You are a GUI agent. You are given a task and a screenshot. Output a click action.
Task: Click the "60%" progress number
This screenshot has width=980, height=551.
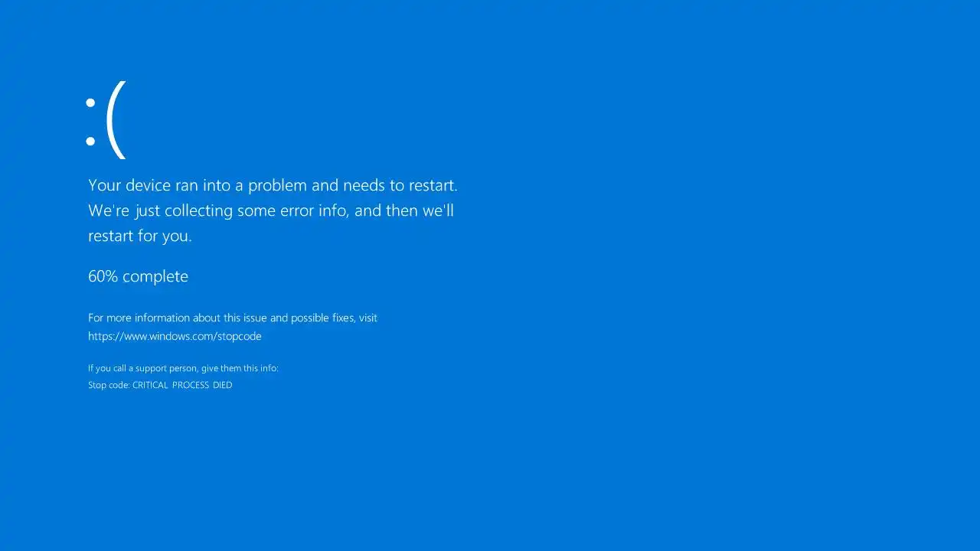[103, 276]
